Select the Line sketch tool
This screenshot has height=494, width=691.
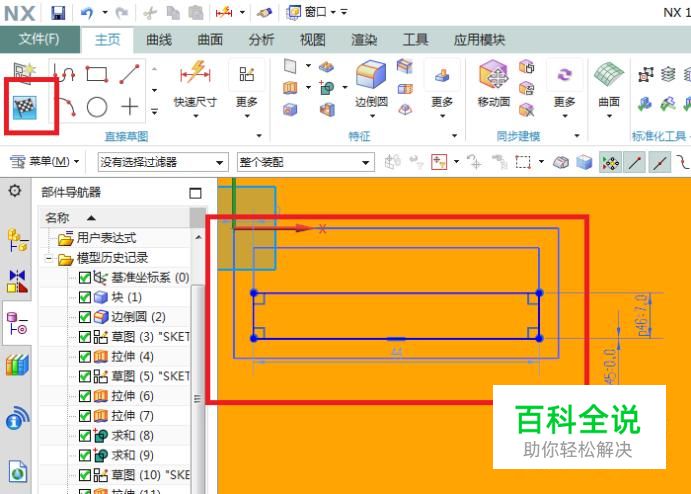click(x=130, y=73)
